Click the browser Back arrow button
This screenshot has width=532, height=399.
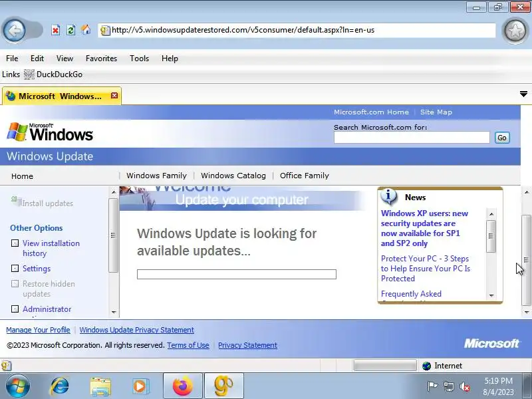(14, 31)
